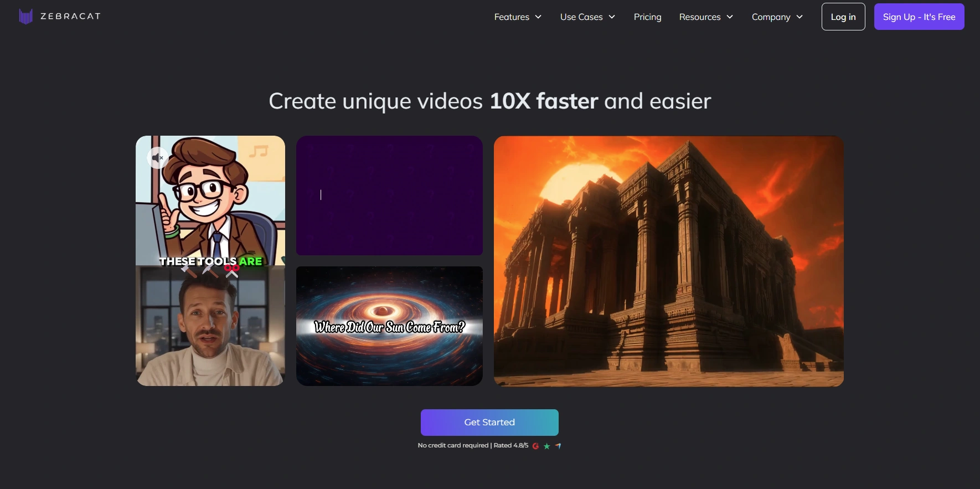980x489 pixels.
Task: Click the red G2 rating icon
Action: [535, 446]
